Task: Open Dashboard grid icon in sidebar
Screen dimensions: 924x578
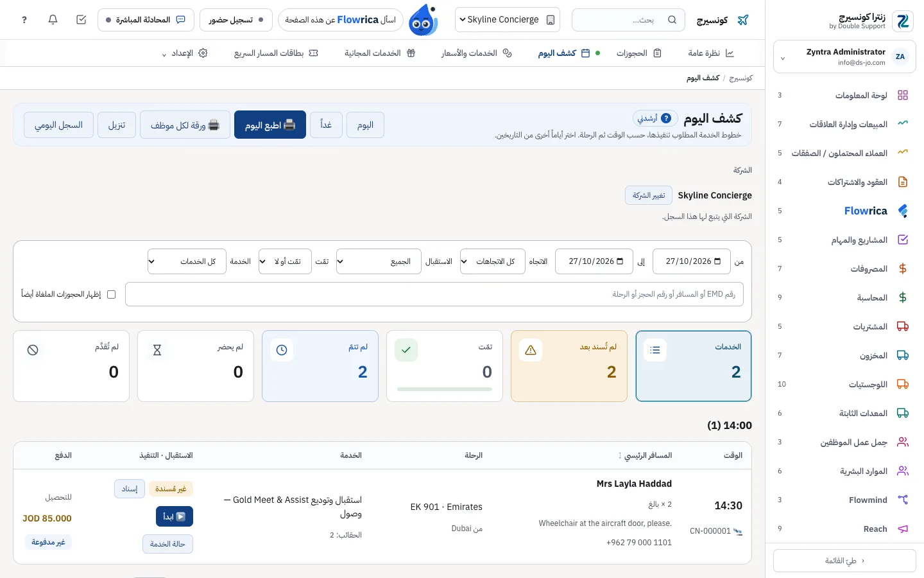Action: (x=903, y=95)
